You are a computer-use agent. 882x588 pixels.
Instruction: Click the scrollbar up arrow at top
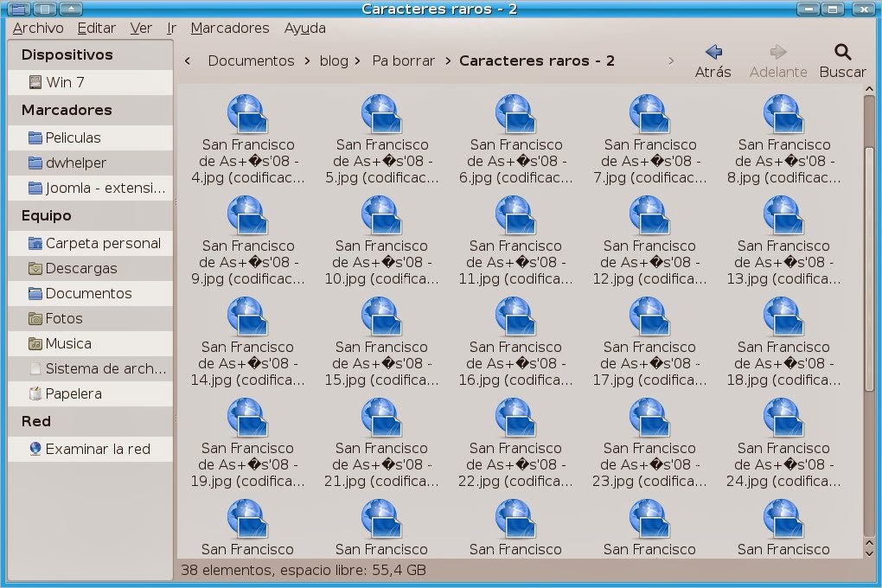(869, 89)
